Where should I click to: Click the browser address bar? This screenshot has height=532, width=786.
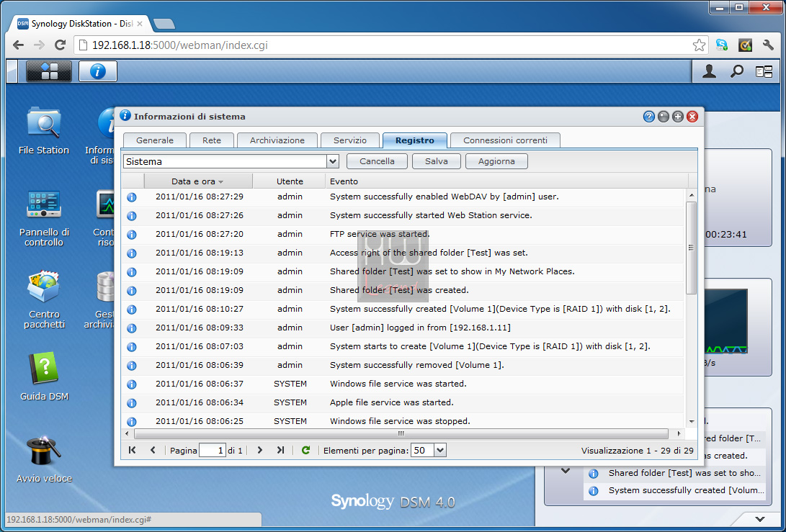pos(391,45)
